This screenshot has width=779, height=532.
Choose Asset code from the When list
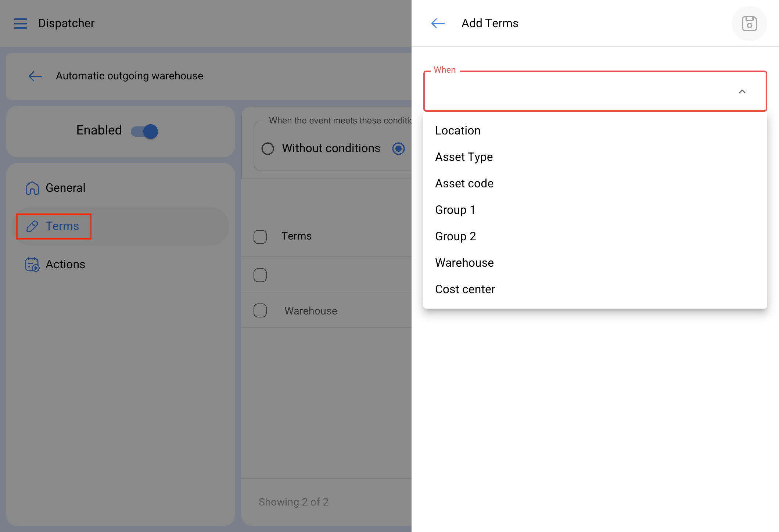(x=595, y=184)
